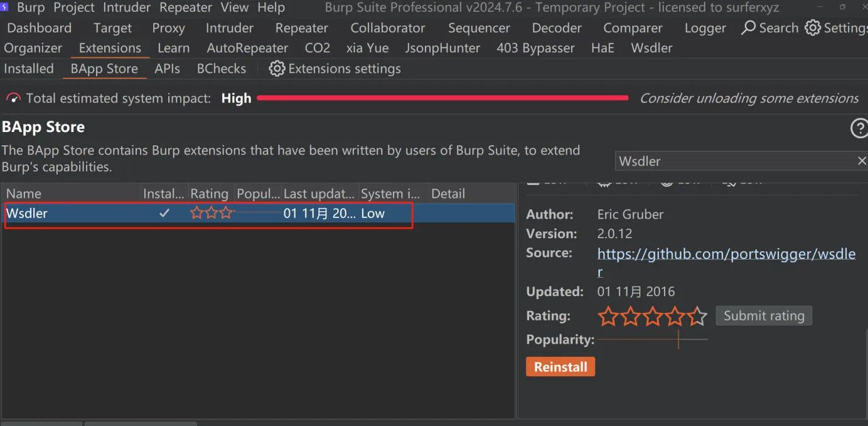Open the Learn tab

pyautogui.click(x=174, y=48)
